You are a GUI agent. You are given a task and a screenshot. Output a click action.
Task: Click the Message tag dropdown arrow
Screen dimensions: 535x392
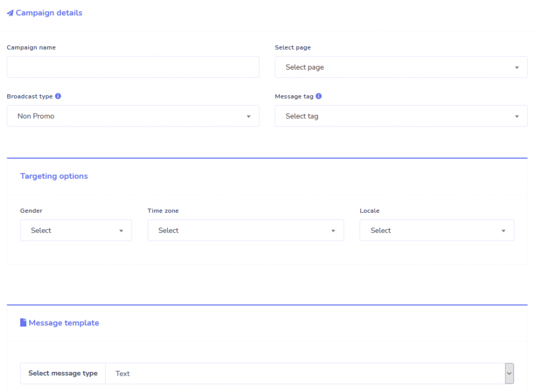pyautogui.click(x=517, y=116)
